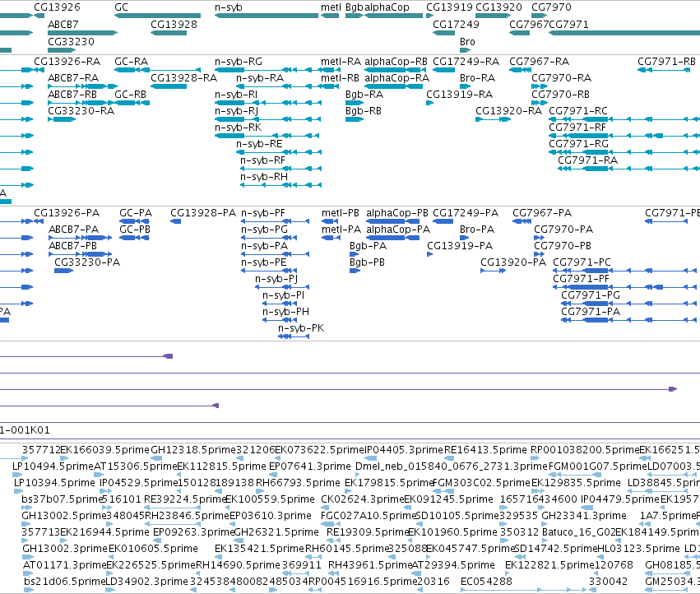Image resolution: width=700 pixels, height=594 pixels.
Task: Select transcript n-syb-RH
Action: [x=280, y=185]
